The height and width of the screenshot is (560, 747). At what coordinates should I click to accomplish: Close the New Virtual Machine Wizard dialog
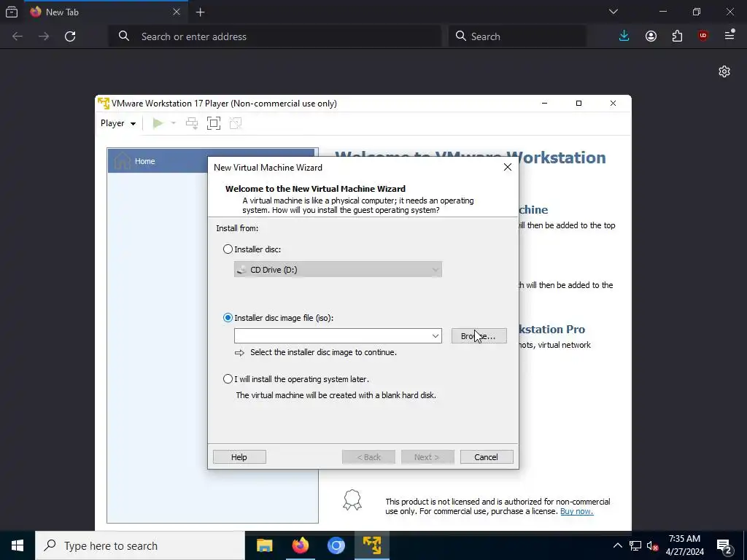click(508, 167)
